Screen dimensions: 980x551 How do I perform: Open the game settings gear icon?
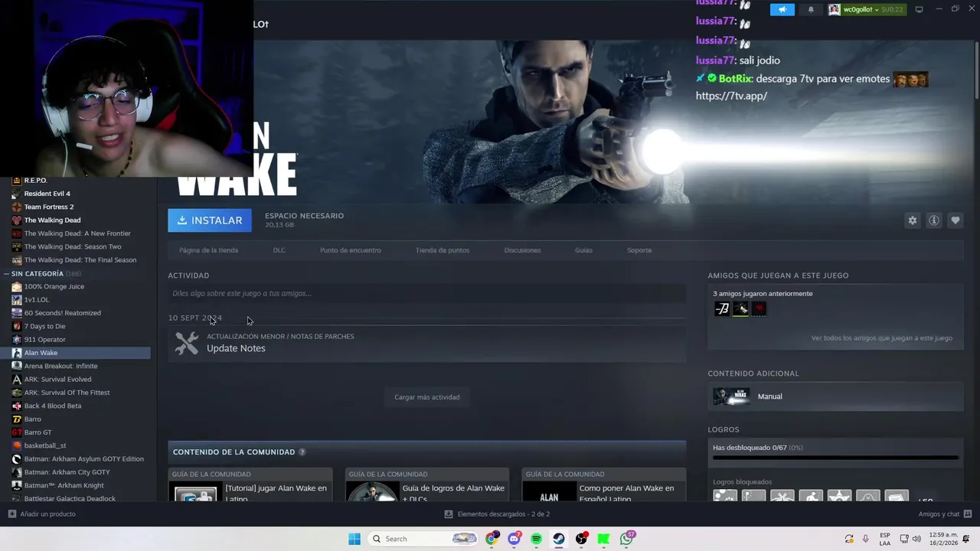click(x=913, y=220)
